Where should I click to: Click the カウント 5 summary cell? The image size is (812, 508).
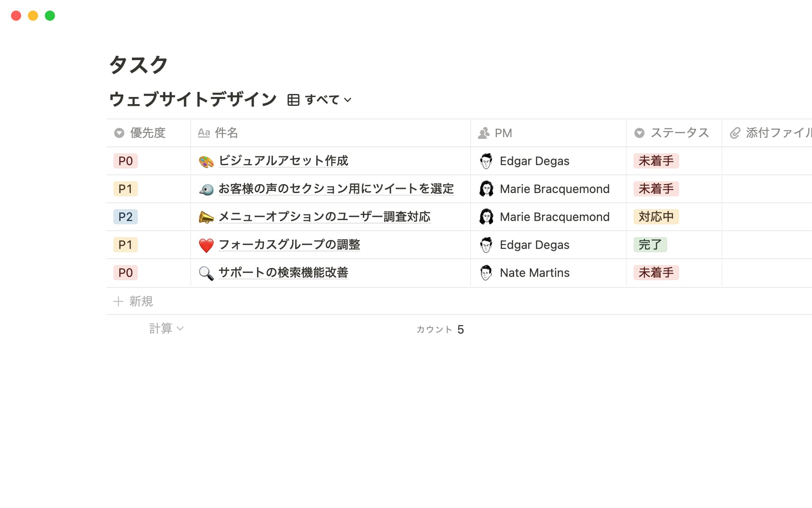(x=440, y=329)
